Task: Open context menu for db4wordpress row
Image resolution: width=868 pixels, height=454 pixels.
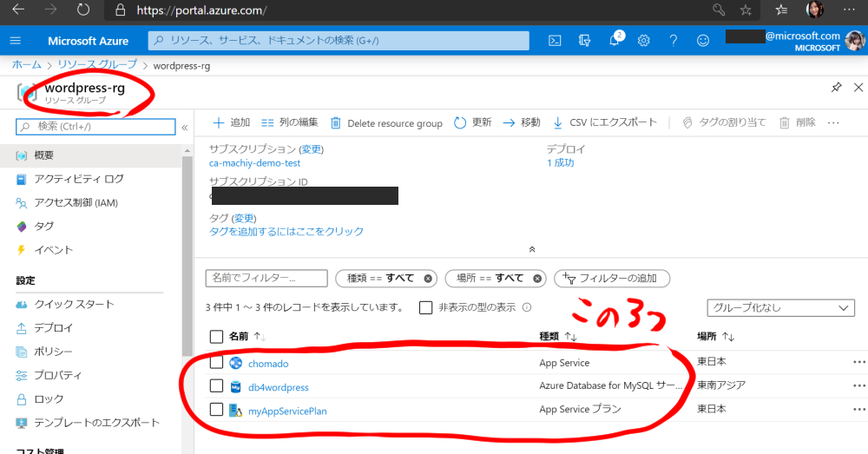Action: tap(859, 386)
